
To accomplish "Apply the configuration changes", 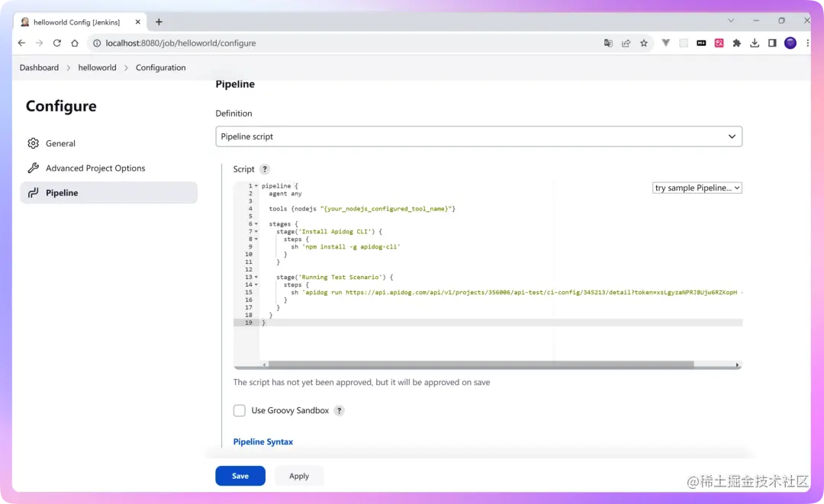I will [299, 476].
